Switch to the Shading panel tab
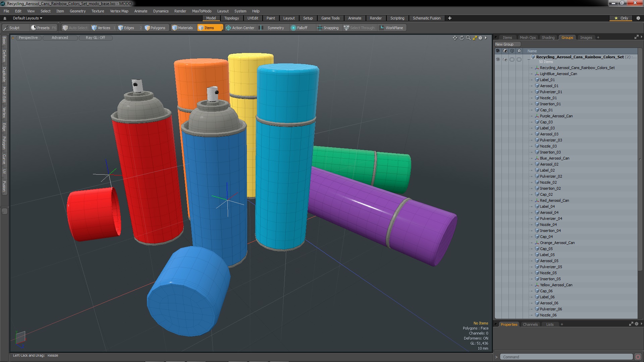The image size is (644, 362). 548,38
